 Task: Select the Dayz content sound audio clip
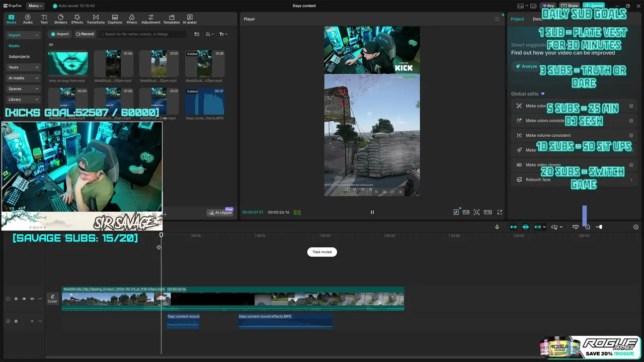pyautogui.click(x=183, y=321)
